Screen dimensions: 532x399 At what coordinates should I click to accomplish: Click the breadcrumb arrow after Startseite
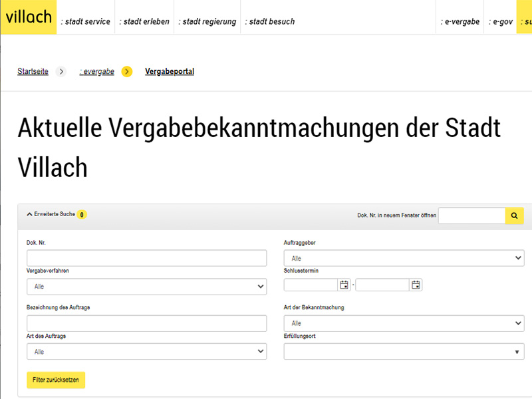coord(63,71)
